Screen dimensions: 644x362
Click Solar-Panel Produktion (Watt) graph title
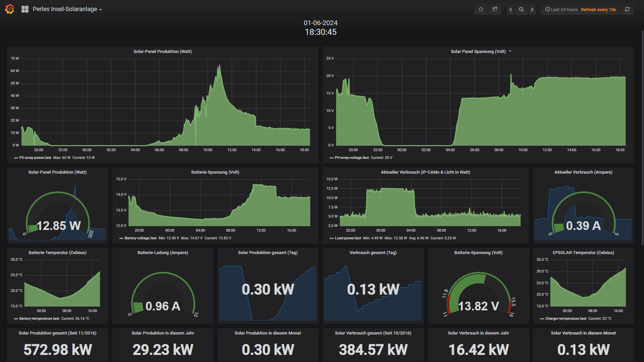tap(162, 51)
